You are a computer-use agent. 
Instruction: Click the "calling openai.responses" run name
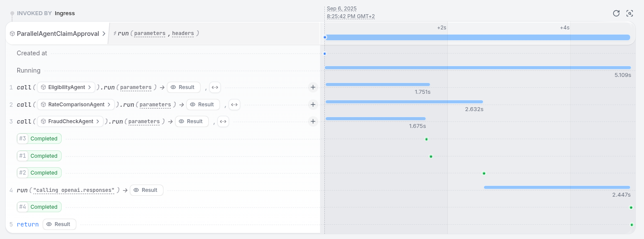tap(74, 190)
